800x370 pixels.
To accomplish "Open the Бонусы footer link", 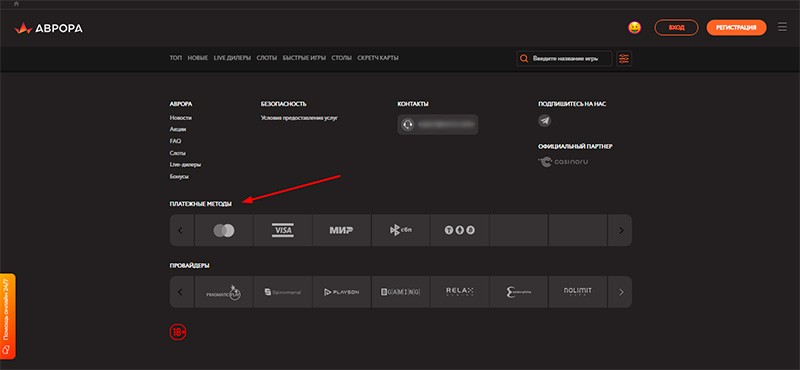I will [x=179, y=177].
